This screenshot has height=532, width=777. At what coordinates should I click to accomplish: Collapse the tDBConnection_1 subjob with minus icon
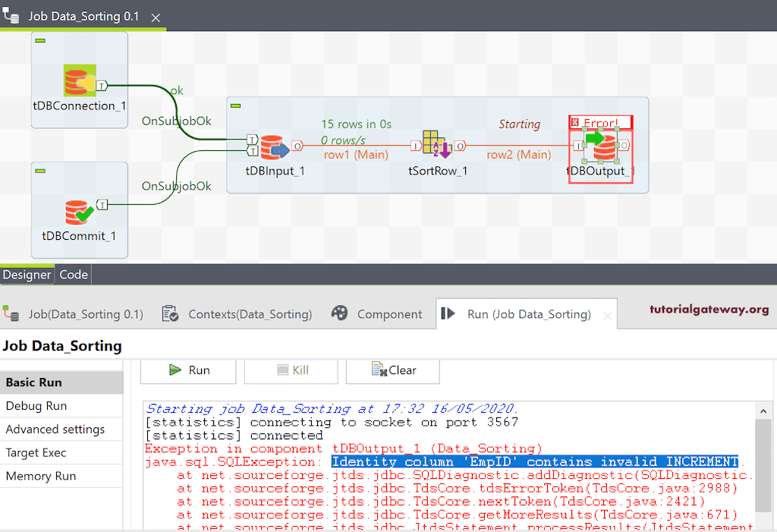pos(40,40)
